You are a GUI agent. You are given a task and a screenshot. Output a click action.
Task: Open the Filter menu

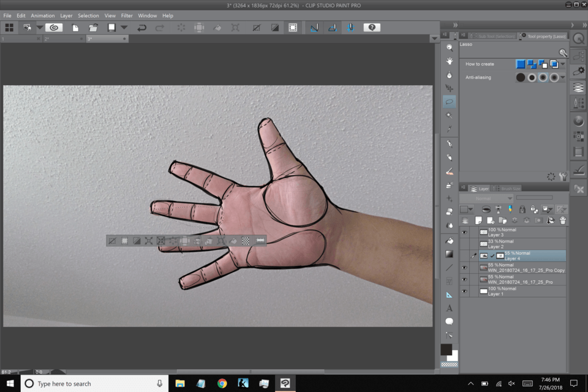click(x=127, y=15)
